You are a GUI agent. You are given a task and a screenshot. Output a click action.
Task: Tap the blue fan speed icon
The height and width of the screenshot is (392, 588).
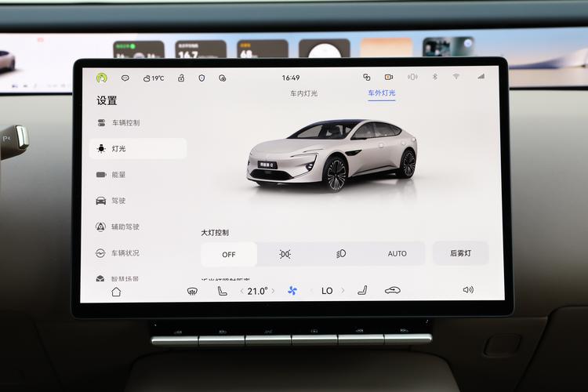tap(292, 291)
